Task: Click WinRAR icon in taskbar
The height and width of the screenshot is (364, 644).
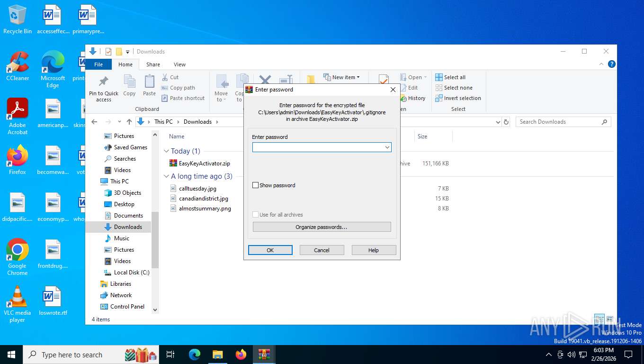Action: point(264,355)
